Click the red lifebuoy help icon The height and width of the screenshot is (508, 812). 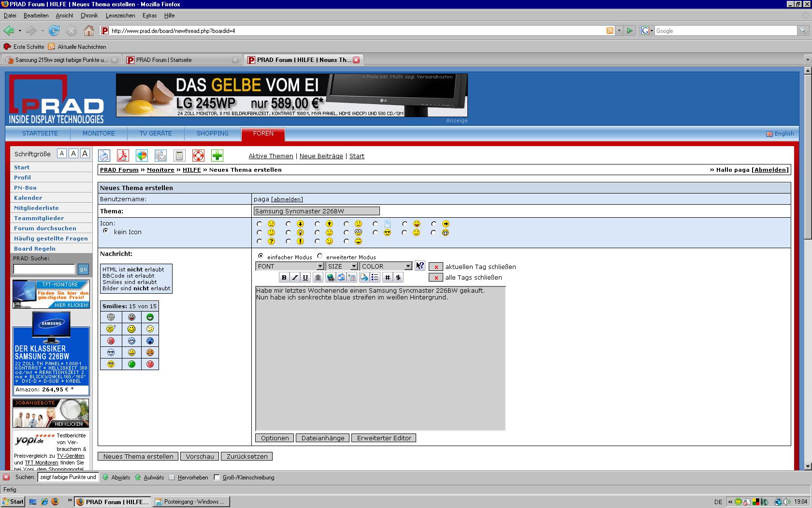click(198, 155)
